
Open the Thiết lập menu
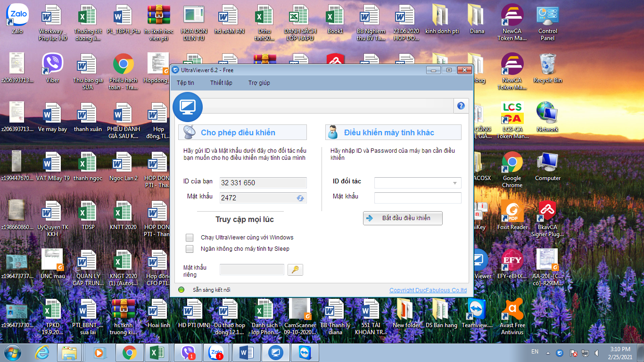point(221,83)
